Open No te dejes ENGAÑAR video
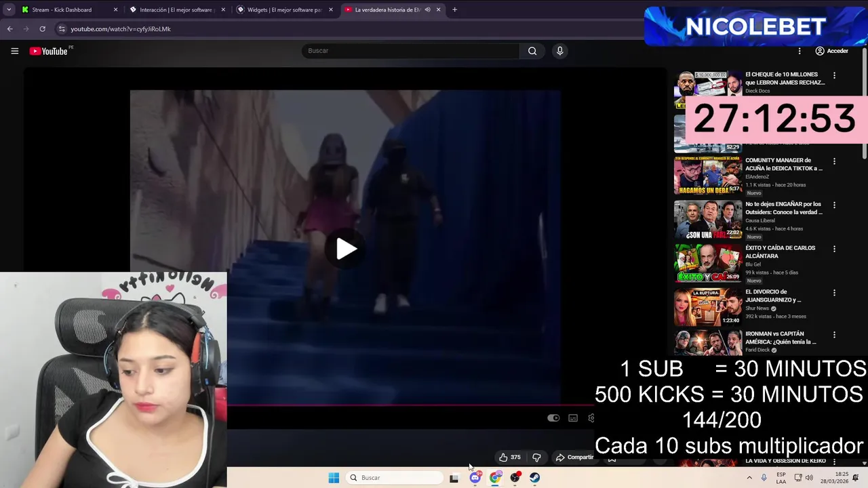Image resolution: width=868 pixels, height=488 pixels. (783, 208)
